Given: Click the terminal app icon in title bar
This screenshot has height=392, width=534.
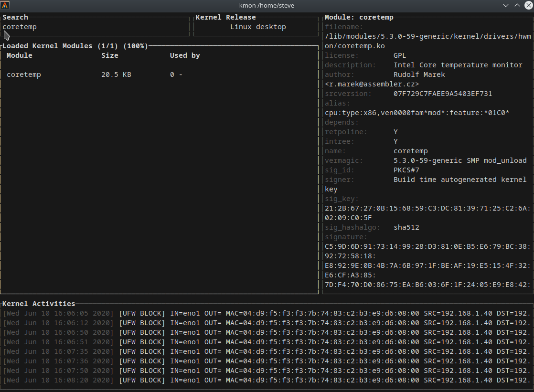Looking at the screenshot, I should [x=5, y=5].
